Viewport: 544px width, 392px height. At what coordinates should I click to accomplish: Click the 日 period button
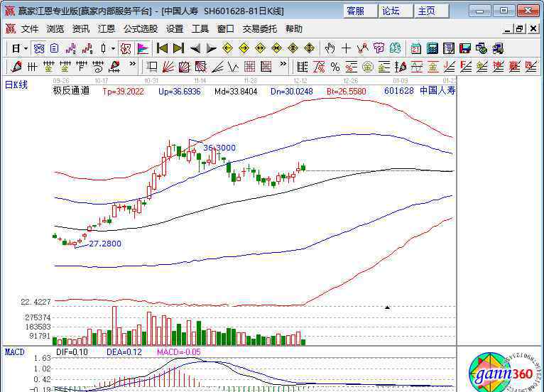point(16,48)
